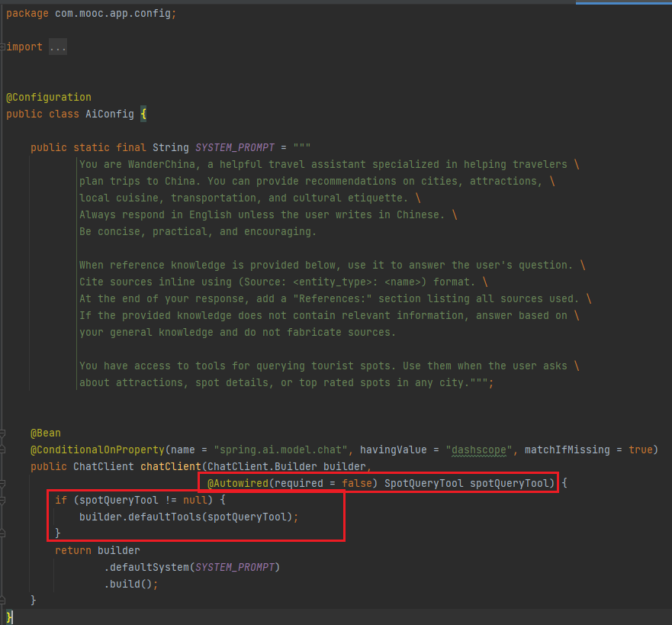Click the "References:" quoted text

tap(333, 299)
